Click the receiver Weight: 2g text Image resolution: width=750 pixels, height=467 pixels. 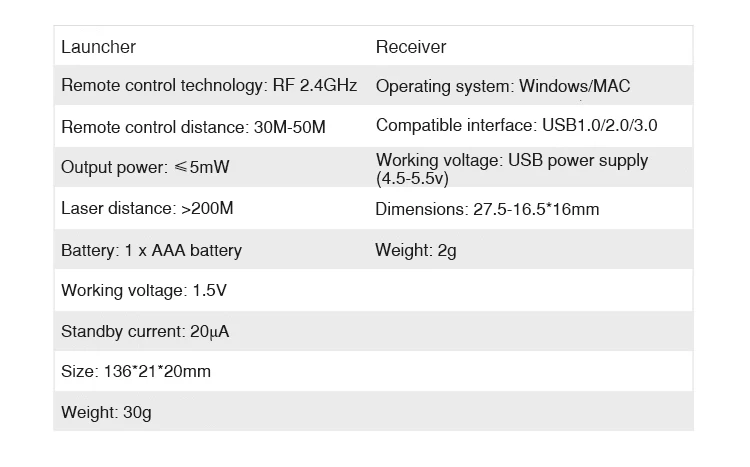coord(416,250)
